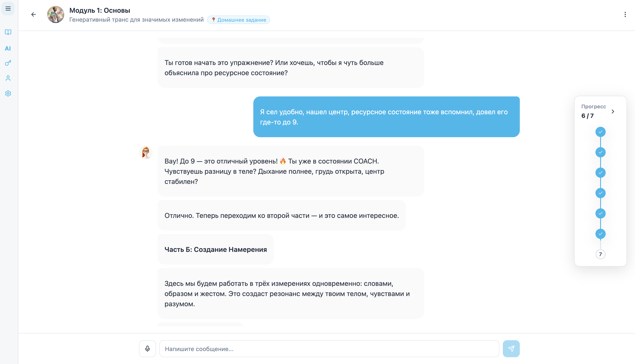Viewport: 635px width, 364px height.
Task: Click the third completed progress checkmark
Action: pos(600,172)
